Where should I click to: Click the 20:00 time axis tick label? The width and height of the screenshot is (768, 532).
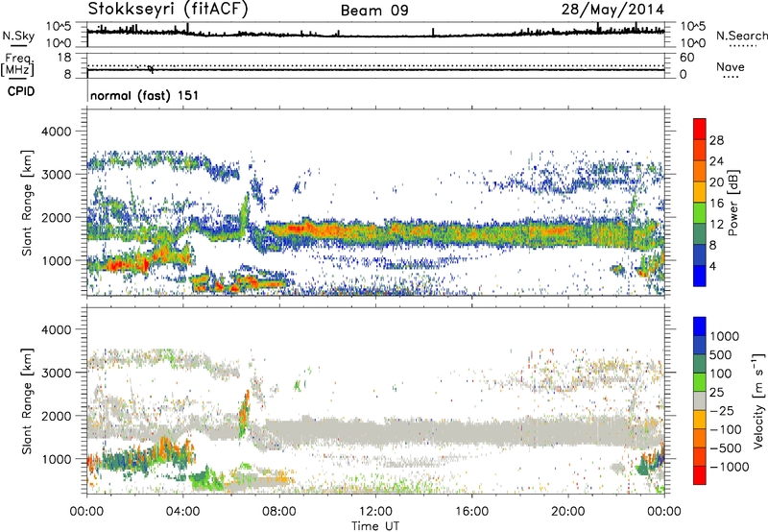click(568, 512)
